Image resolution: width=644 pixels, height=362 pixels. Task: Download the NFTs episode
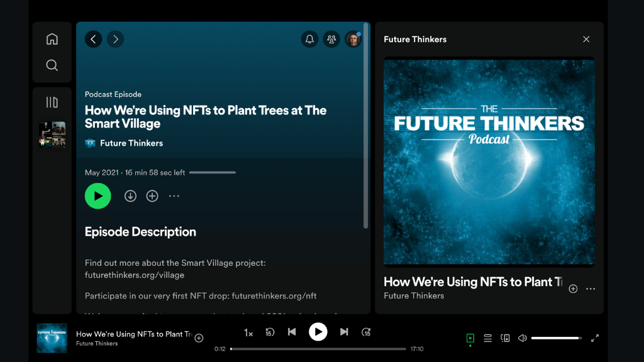130,195
